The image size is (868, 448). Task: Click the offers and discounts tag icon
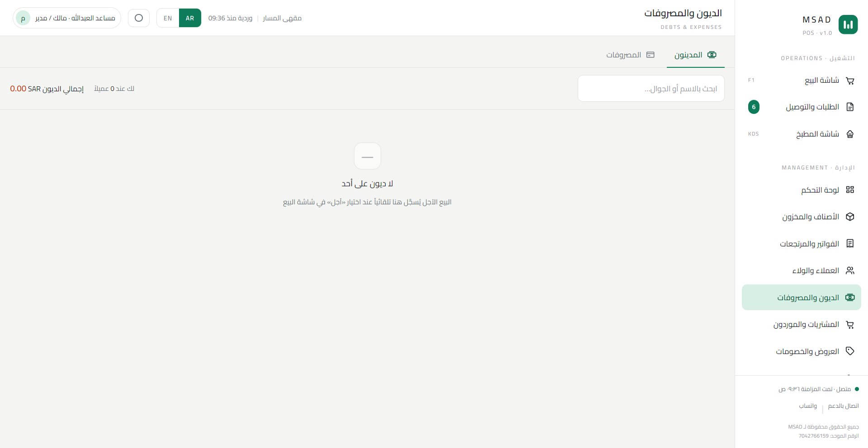click(x=850, y=351)
